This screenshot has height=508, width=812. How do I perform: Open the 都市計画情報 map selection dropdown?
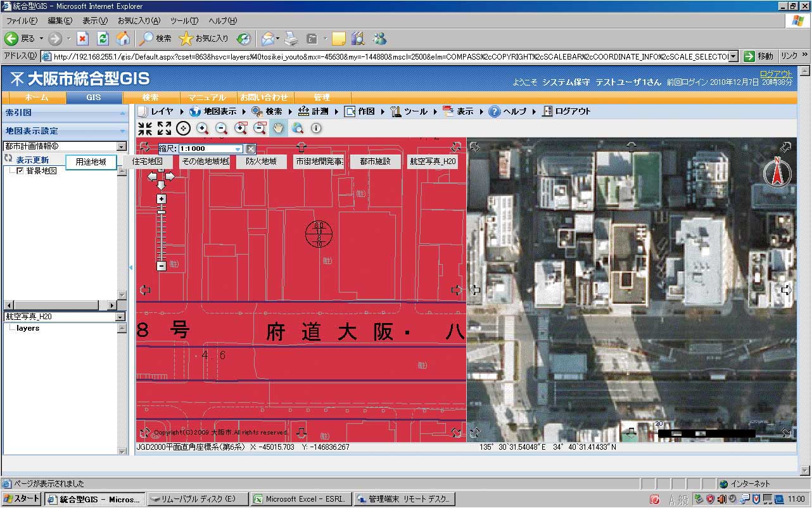122,146
